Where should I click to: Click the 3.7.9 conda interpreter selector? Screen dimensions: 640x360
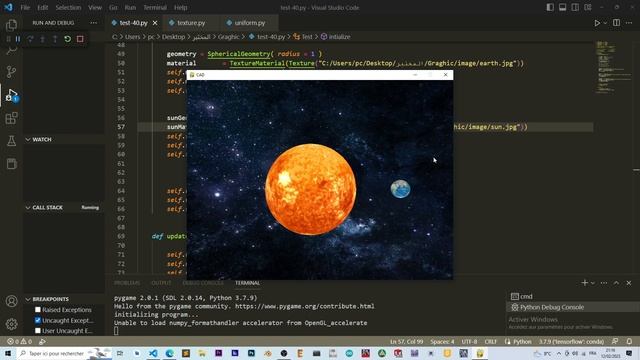tap(571, 341)
